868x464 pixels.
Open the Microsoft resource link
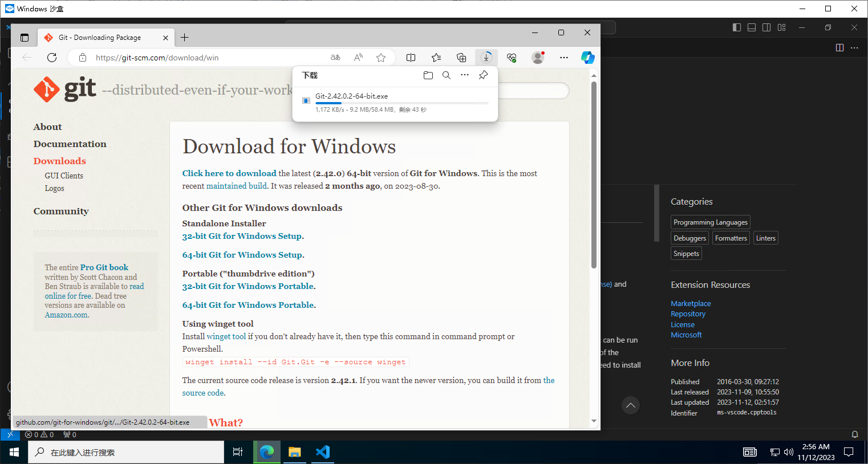pos(686,335)
